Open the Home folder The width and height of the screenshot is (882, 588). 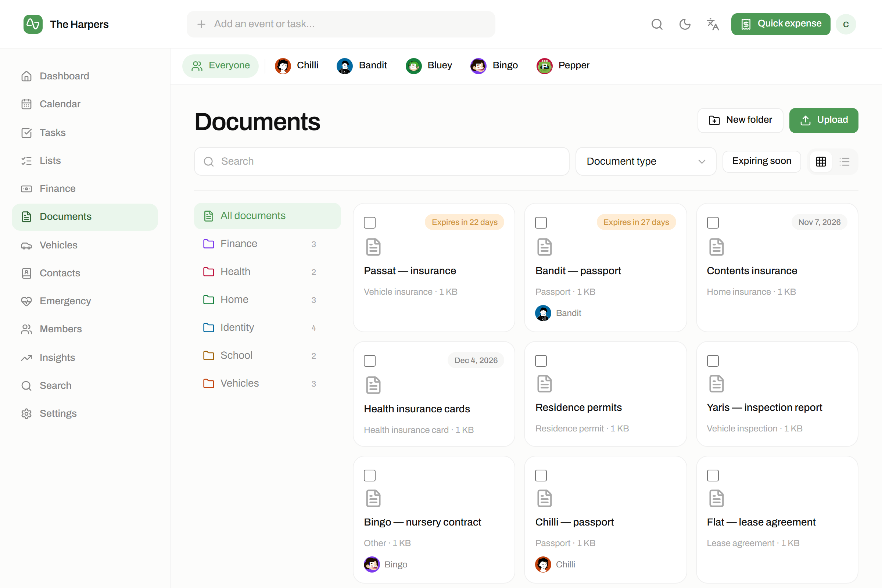[267, 300]
